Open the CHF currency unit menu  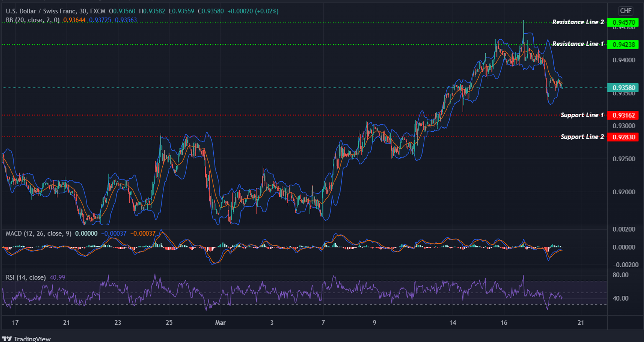click(x=625, y=11)
